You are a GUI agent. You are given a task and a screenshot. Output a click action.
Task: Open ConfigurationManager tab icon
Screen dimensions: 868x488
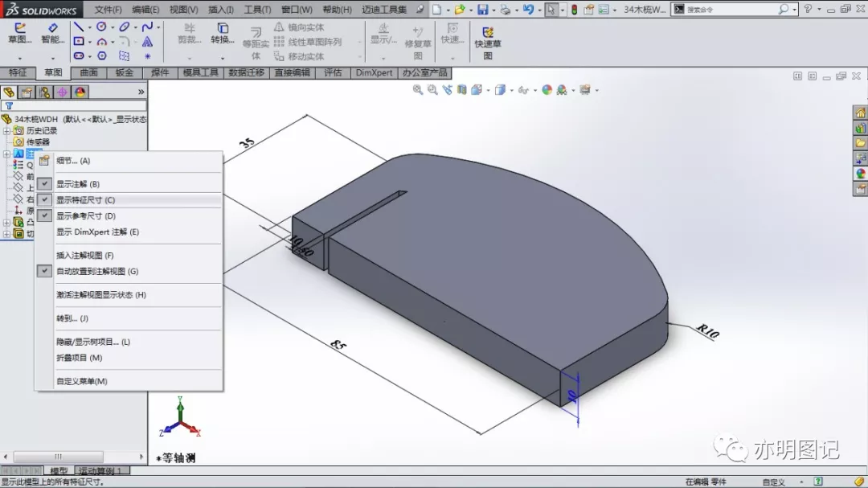[x=44, y=92]
